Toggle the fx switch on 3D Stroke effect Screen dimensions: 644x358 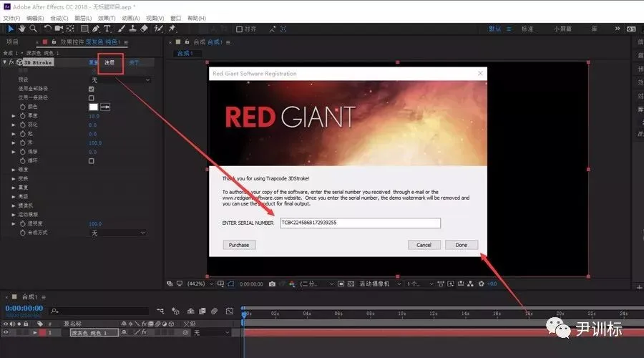[11, 62]
